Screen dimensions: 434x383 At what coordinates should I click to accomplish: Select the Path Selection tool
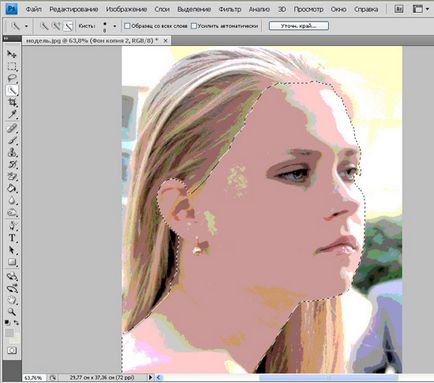[12, 250]
